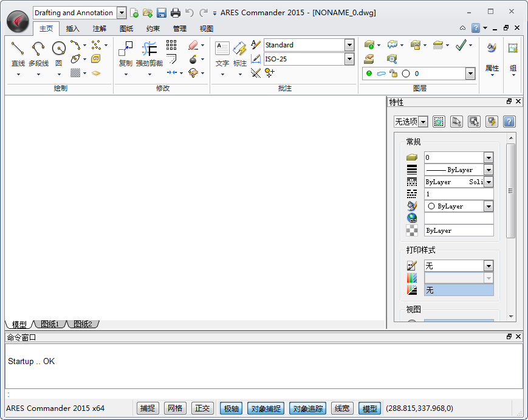Click the 线宽 lineweight button
The width and height of the screenshot is (528, 420).
click(x=342, y=408)
